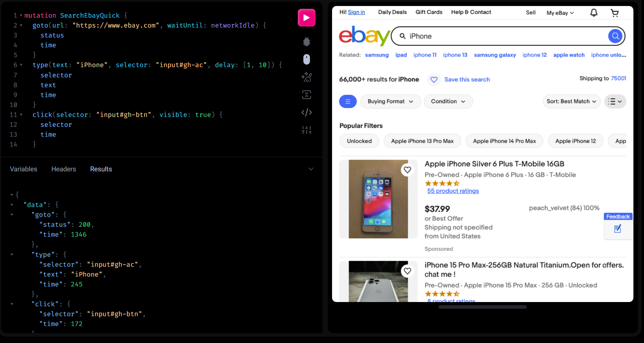The image size is (644, 343).
Task: Open the eBay shopping cart icon
Action: click(x=615, y=13)
